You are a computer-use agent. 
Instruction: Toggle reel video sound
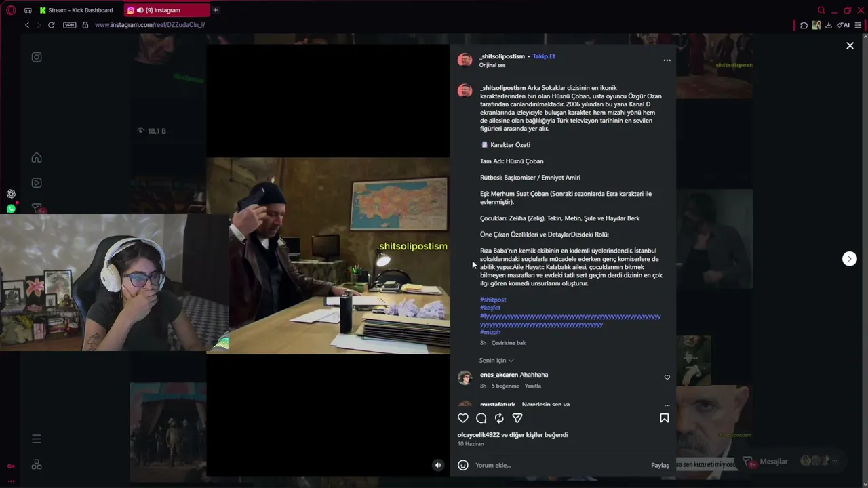point(438,465)
